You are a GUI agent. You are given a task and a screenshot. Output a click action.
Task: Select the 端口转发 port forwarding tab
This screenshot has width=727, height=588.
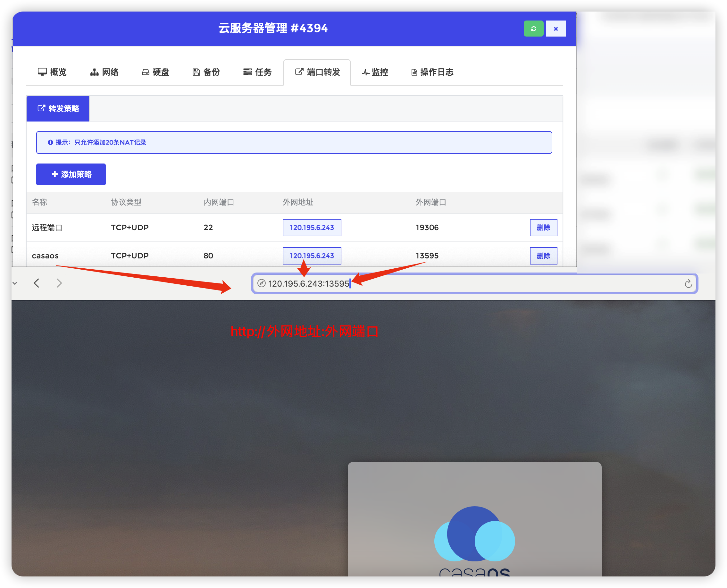click(x=317, y=72)
